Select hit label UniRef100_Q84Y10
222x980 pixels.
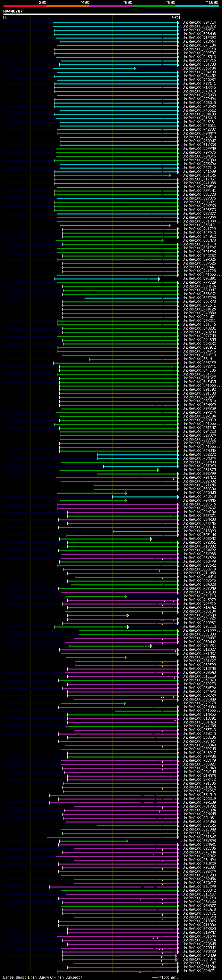coord(199,61)
